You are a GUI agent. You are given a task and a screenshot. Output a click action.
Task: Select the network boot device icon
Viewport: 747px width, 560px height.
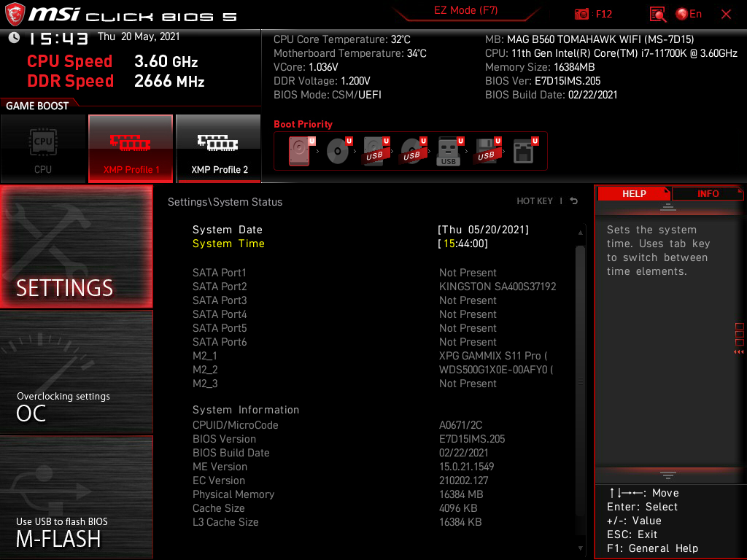pyautogui.click(x=525, y=151)
